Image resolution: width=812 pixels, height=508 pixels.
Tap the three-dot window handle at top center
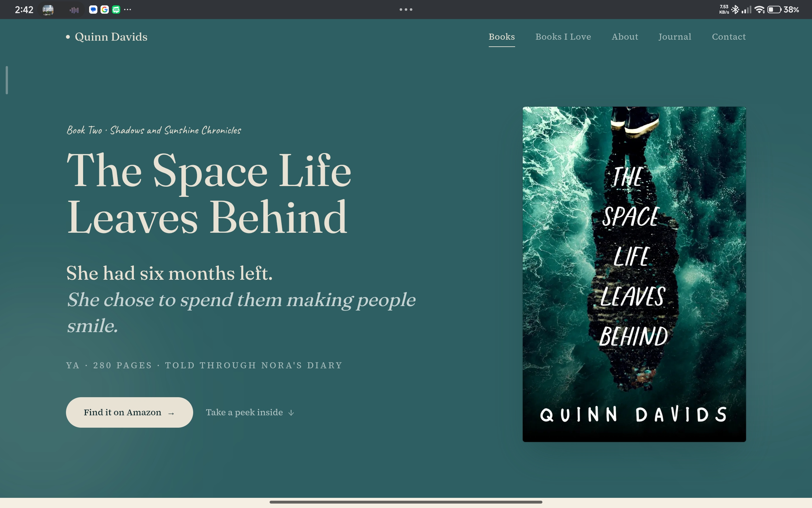point(406,10)
